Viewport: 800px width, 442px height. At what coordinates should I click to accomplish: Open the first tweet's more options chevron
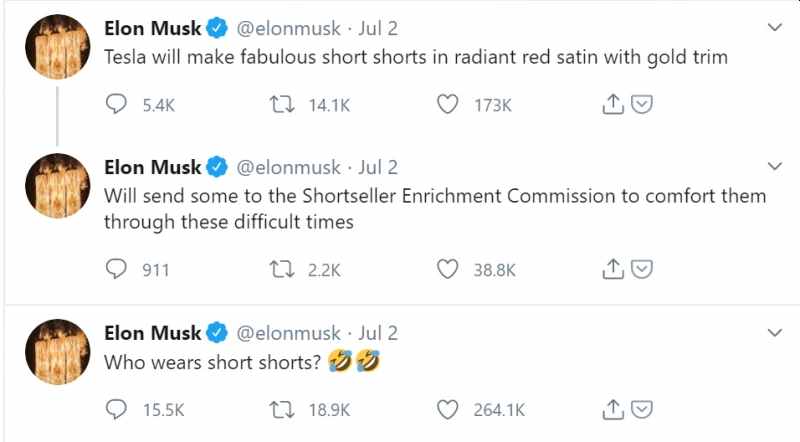pyautogui.click(x=774, y=26)
